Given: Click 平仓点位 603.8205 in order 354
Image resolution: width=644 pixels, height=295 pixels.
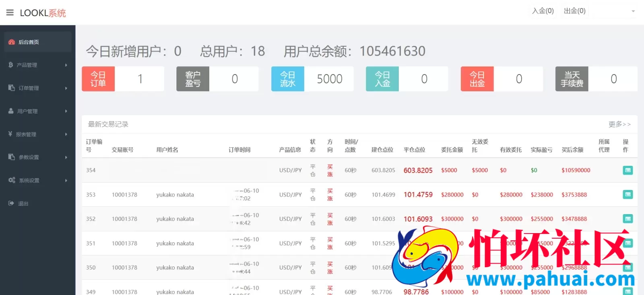Looking at the screenshot, I should (418, 170).
